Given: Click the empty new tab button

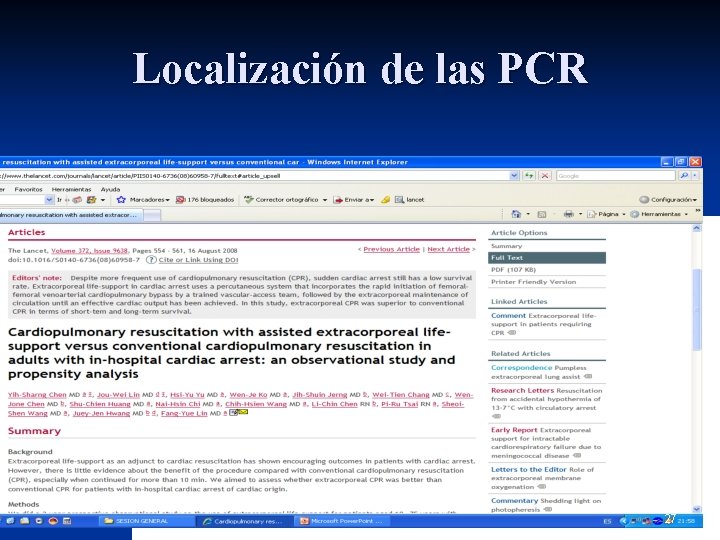Looking at the screenshot, I should (x=152, y=215).
